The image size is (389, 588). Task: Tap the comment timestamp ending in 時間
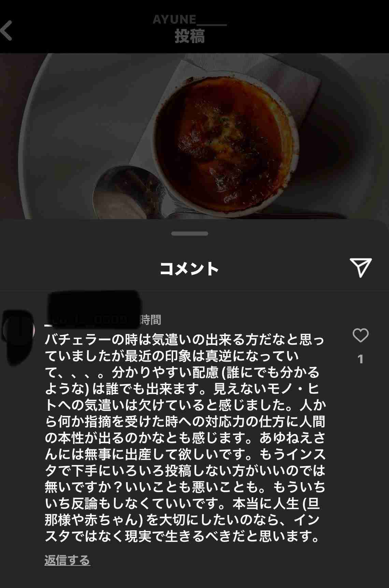[150, 320]
